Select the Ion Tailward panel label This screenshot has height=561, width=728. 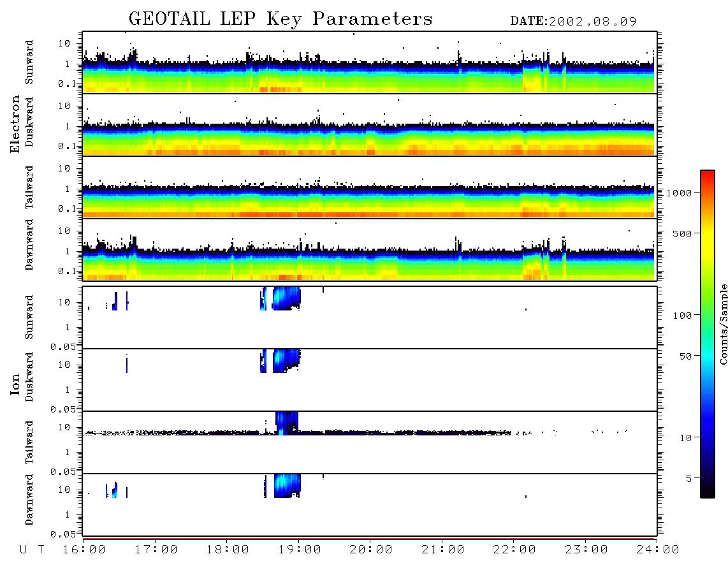pos(29,442)
